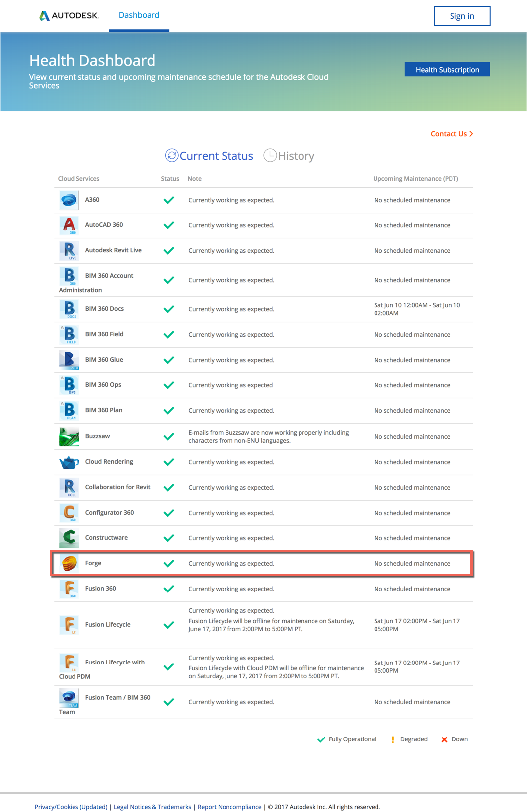
Task: Click the AutoCAD 360 product icon
Action: tap(69, 225)
